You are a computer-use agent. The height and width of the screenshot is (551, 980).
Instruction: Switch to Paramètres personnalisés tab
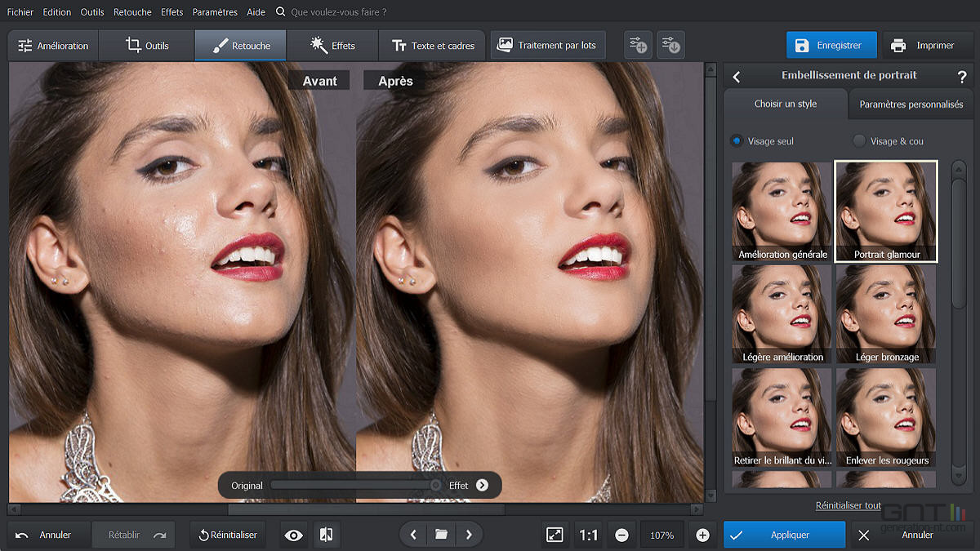910,104
